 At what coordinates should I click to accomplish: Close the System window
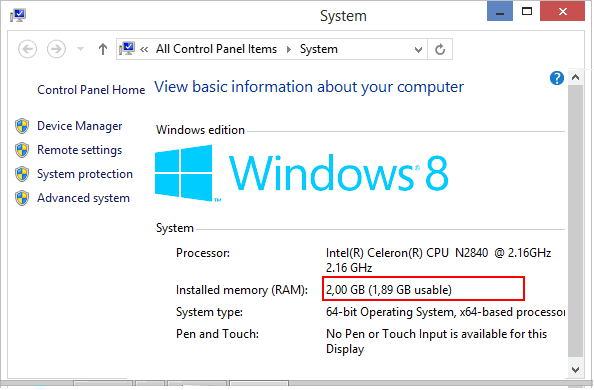[x=563, y=11]
